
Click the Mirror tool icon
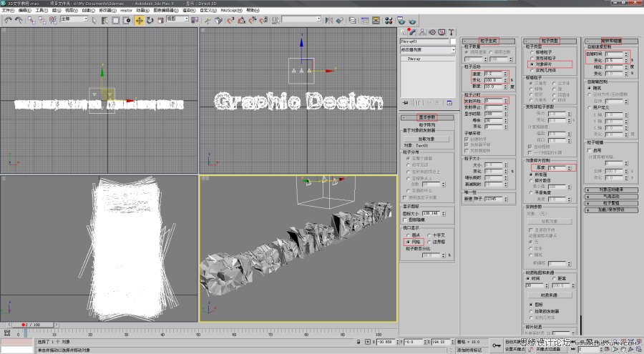(x=329, y=20)
